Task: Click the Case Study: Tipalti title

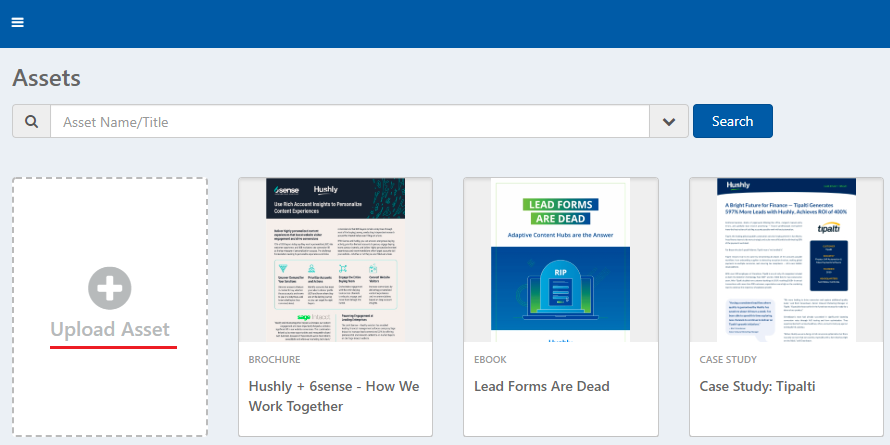Action: click(x=757, y=387)
